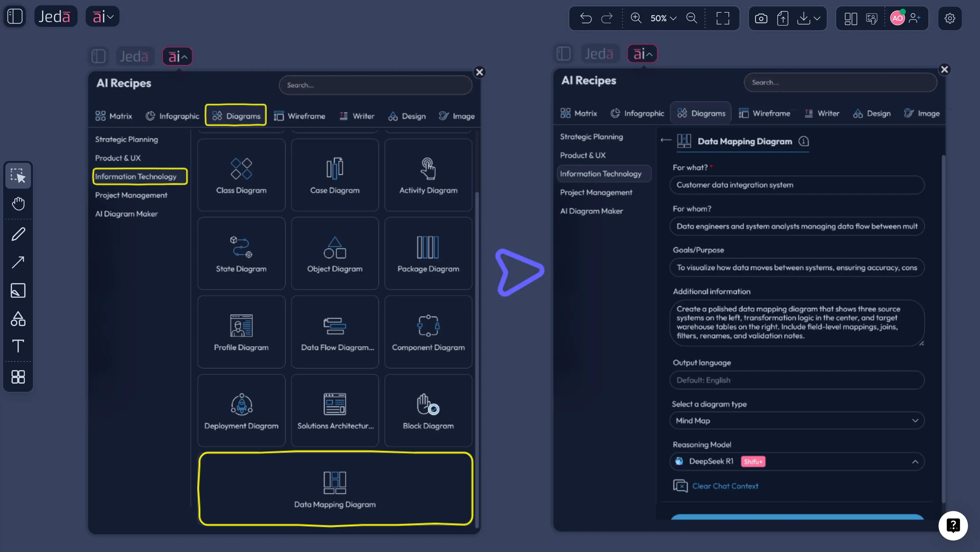Open the templates grid icon at bottom left
The height and width of the screenshot is (552, 980).
pyautogui.click(x=18, y=377)
